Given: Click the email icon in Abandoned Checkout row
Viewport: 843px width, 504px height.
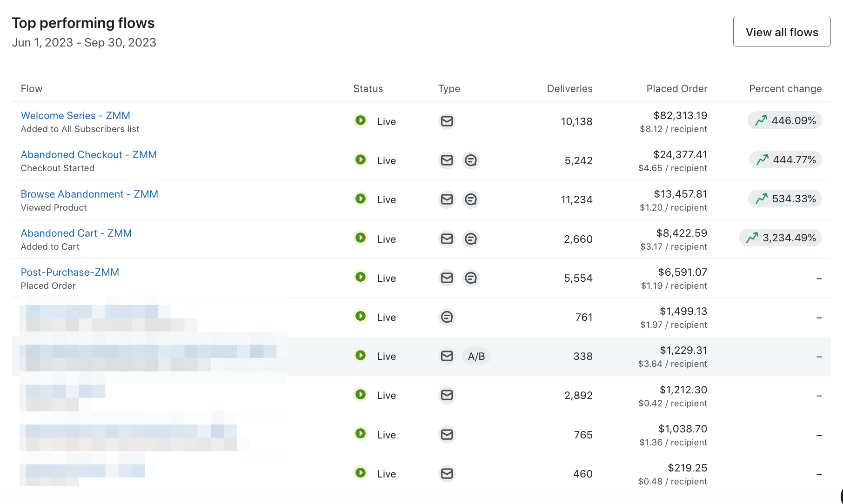Looking at the screenshot, I should [x=447, y=160].
